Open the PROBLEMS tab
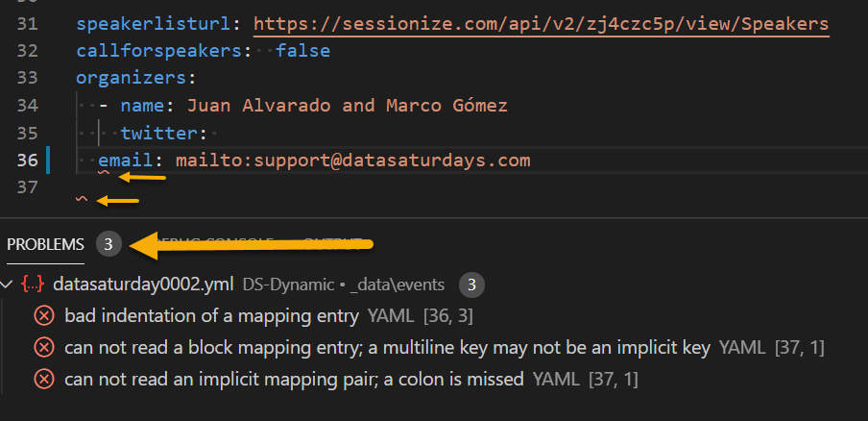The width and height of the screenshot is (868, 421). coord(45,244)
